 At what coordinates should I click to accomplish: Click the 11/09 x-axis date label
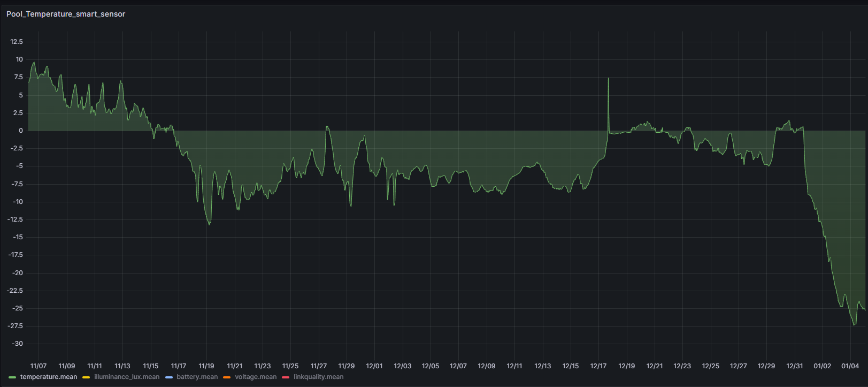coord(66,366)
